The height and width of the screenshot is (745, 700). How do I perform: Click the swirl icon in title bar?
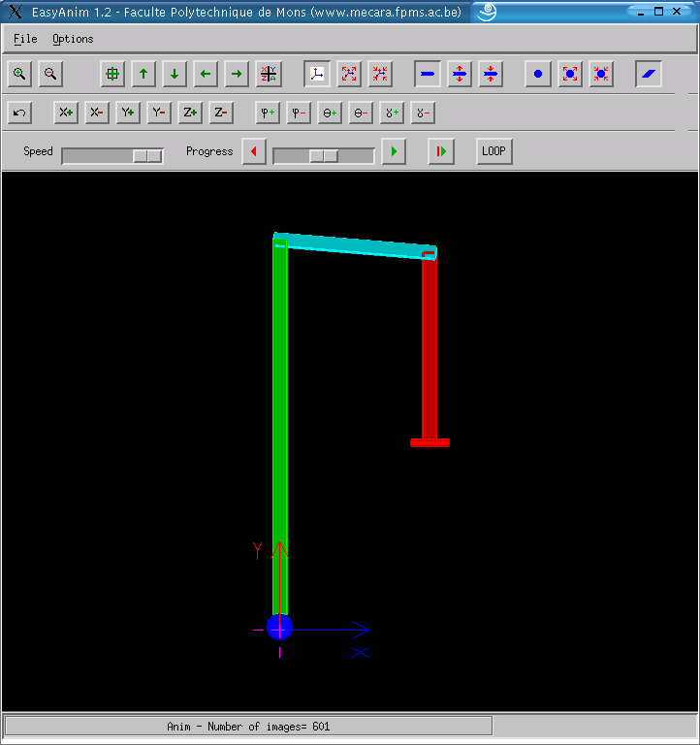[487, 12]
